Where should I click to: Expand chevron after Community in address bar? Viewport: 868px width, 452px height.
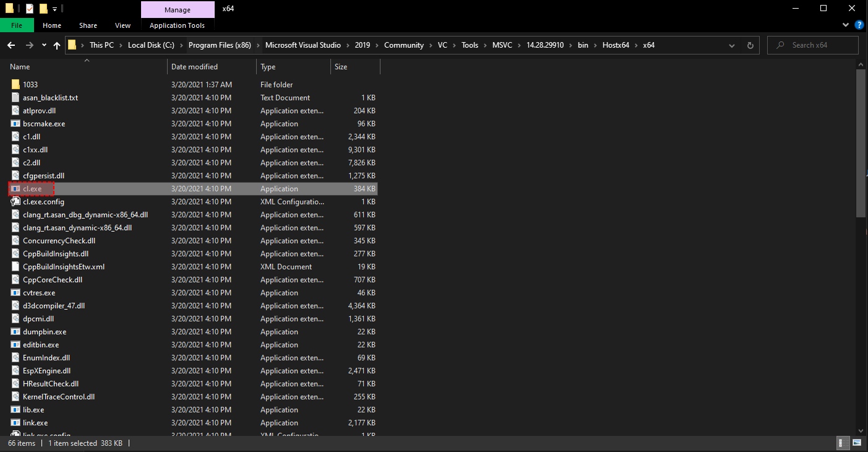pos(430,45)
